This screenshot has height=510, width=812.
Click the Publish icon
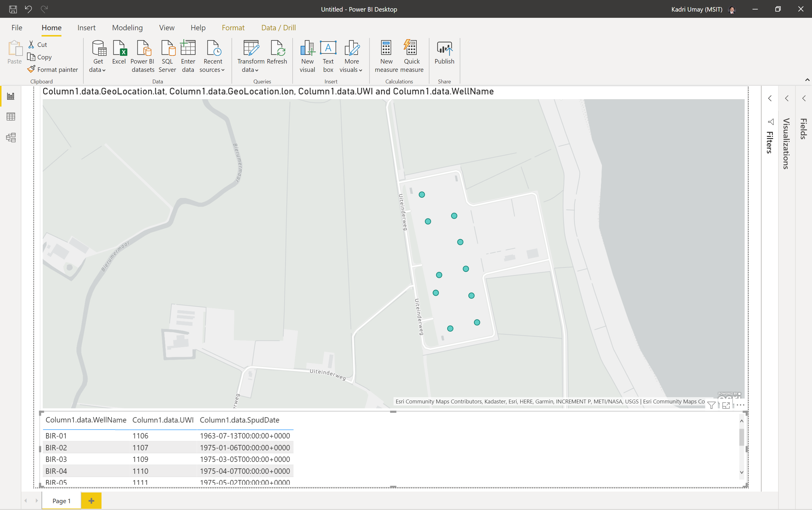coord(444,52)
